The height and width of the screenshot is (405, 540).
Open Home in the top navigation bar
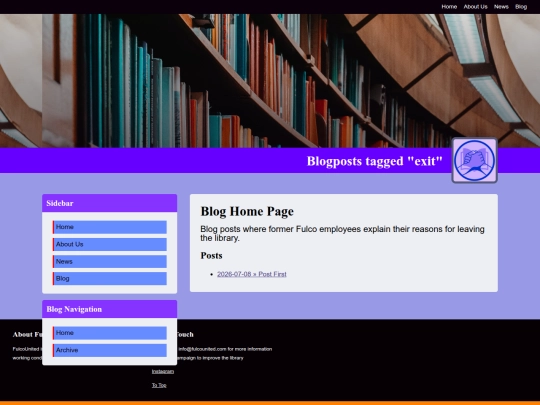tap(449, 7)
